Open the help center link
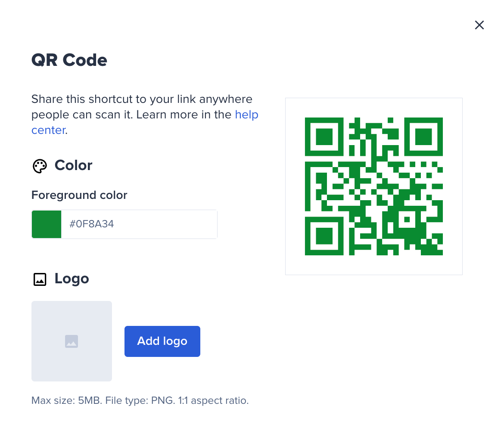Viewport: 504px width, 440px height. tap(246, 115)
